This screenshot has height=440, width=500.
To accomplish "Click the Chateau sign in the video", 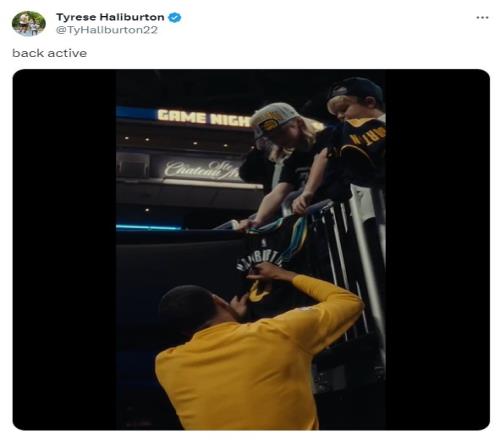I will pos(202,170).
